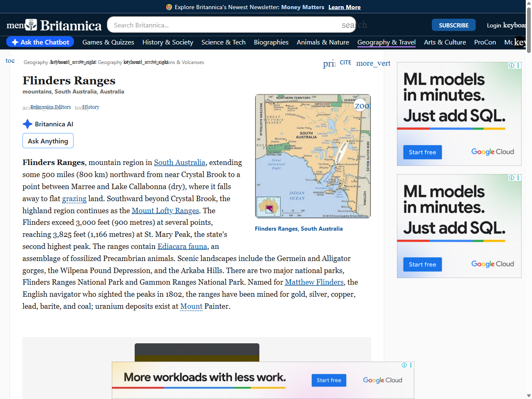Click the Britannica AI sparkle icon

tap(27, 124)
